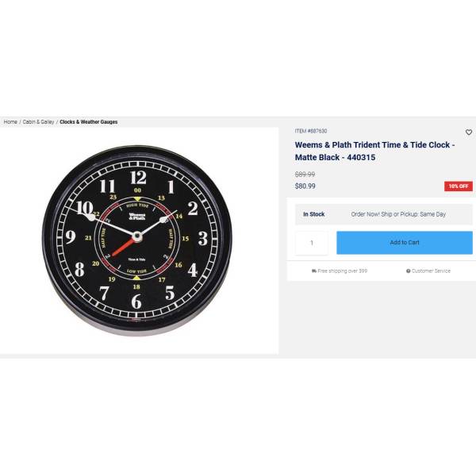Click the Add to Cart button
The height and width of the screenshot is (476, 476).
405,243
